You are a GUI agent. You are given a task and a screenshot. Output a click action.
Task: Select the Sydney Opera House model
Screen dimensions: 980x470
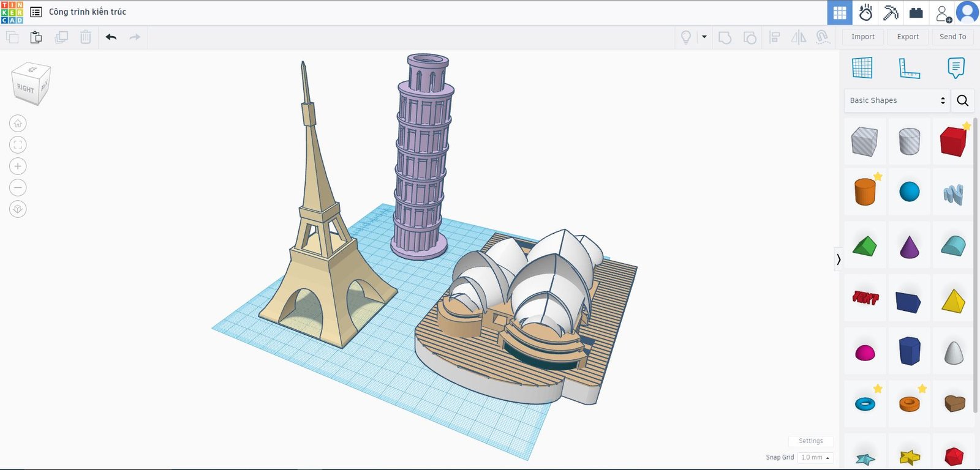click(x=527, y=318)
